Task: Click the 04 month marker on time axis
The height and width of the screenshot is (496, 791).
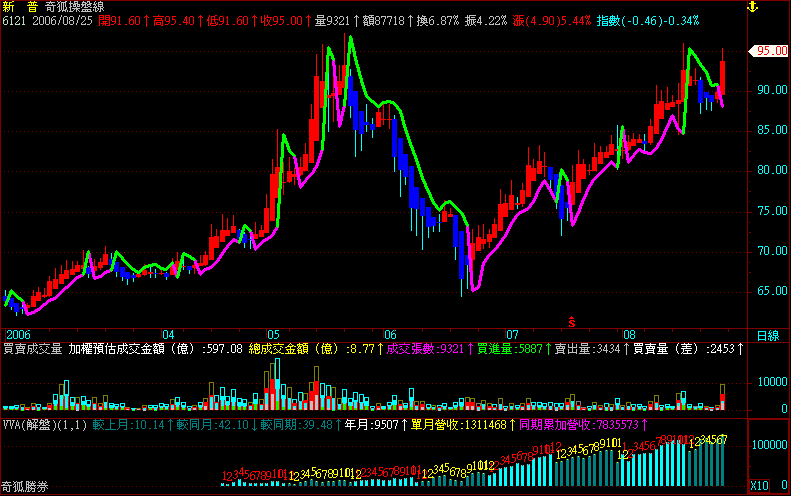Action: [x=168, y=335]
